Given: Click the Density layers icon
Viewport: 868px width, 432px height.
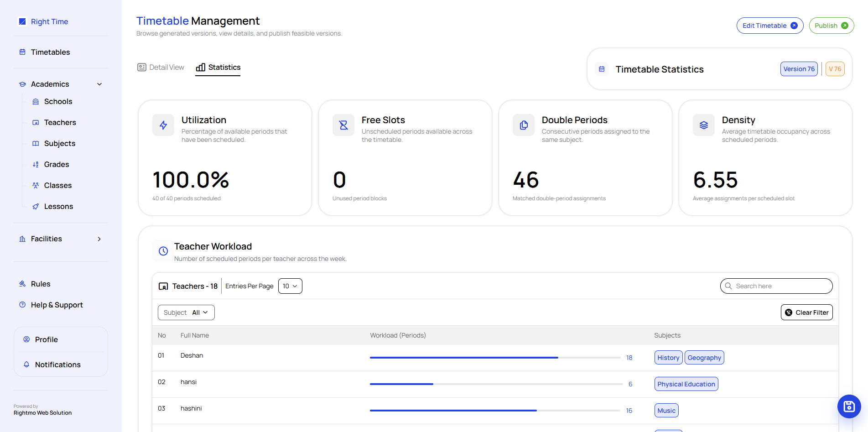Looking at the screenshot, I should tap(704, 125).
